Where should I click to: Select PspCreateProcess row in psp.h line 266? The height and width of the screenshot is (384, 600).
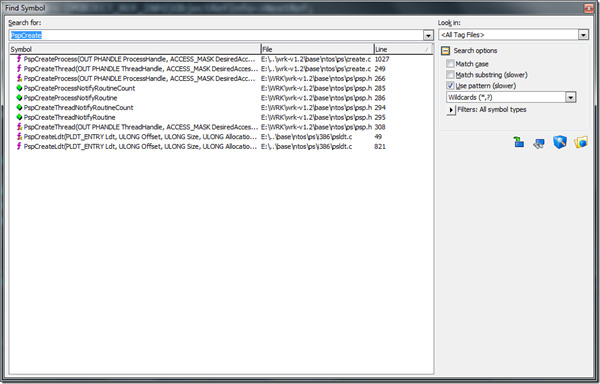[221, 78]
